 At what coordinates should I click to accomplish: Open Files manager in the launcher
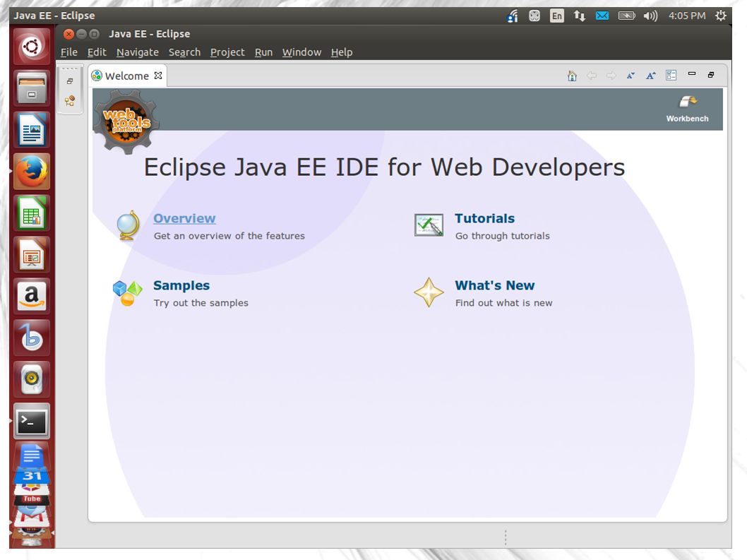[32, 88]
